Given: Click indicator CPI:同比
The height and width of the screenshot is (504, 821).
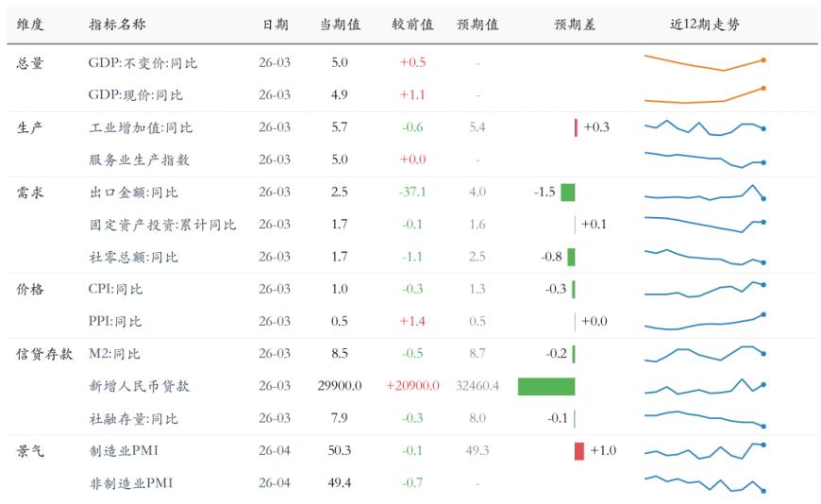Looking at the screenshot, I should (x=116, y=289).
